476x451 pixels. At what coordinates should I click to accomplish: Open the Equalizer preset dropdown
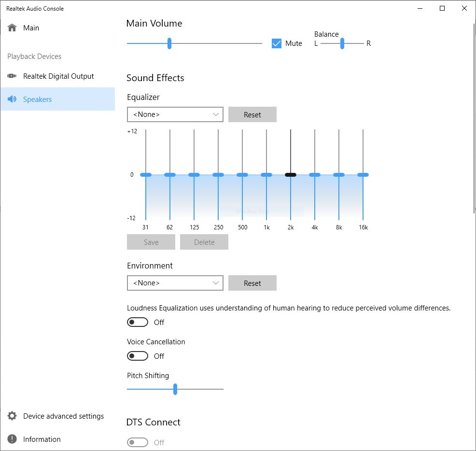coord(175,114)
